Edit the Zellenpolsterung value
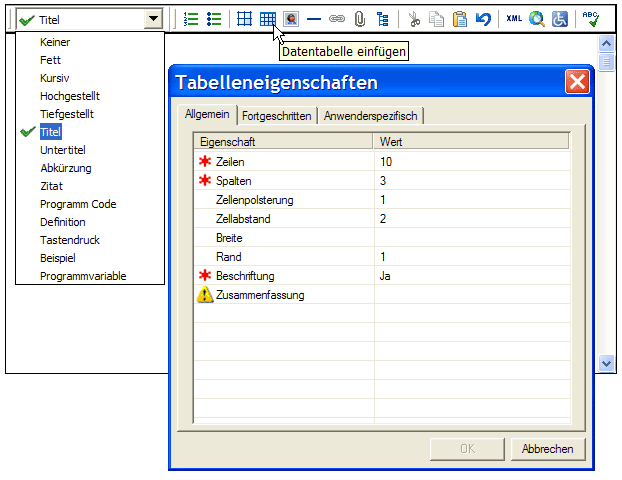 tap(472, 200)
